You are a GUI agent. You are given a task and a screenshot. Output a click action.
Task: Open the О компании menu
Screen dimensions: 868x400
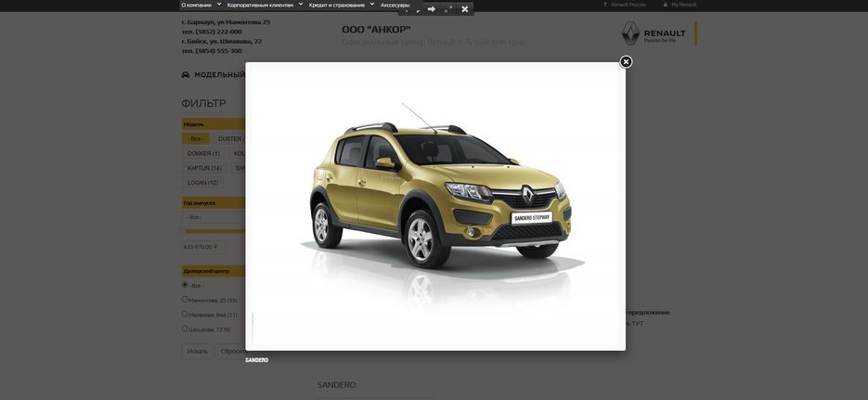click(197, 5)
